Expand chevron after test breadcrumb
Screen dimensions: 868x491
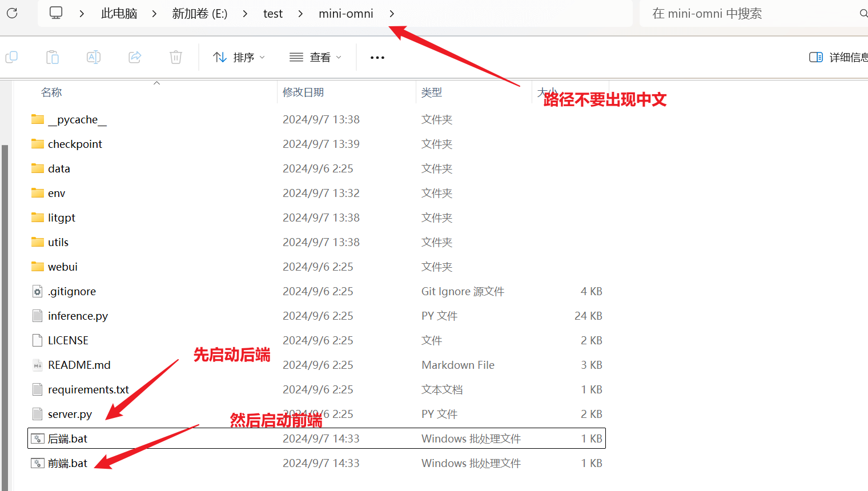300,13
